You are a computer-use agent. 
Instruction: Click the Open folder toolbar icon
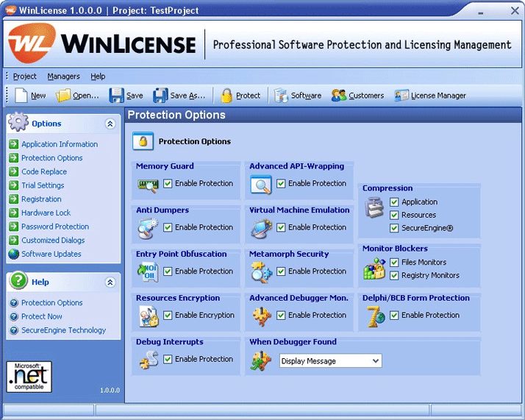click(x=63, y=96)
